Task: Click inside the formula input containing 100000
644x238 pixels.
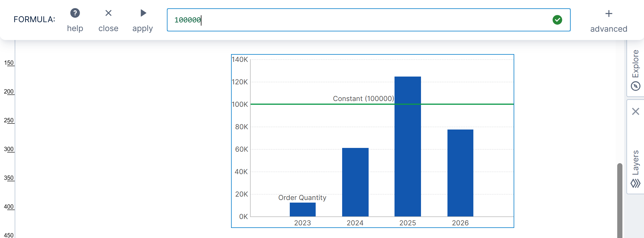Action: (x=345, y=20)
